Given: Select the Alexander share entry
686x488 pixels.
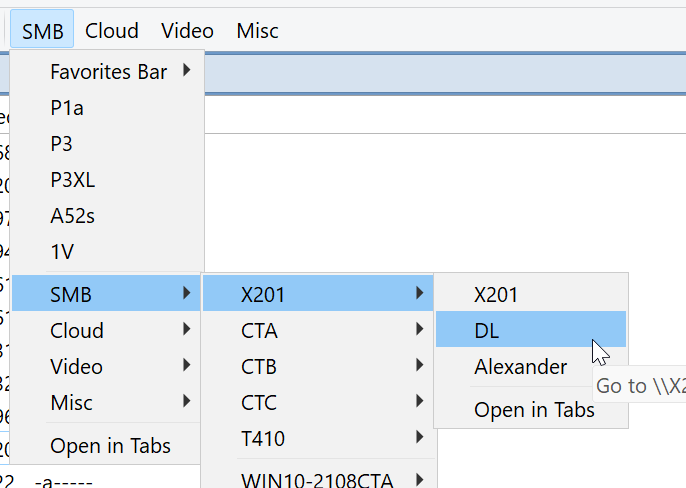Looking at the screenshot, I should 520,366.
